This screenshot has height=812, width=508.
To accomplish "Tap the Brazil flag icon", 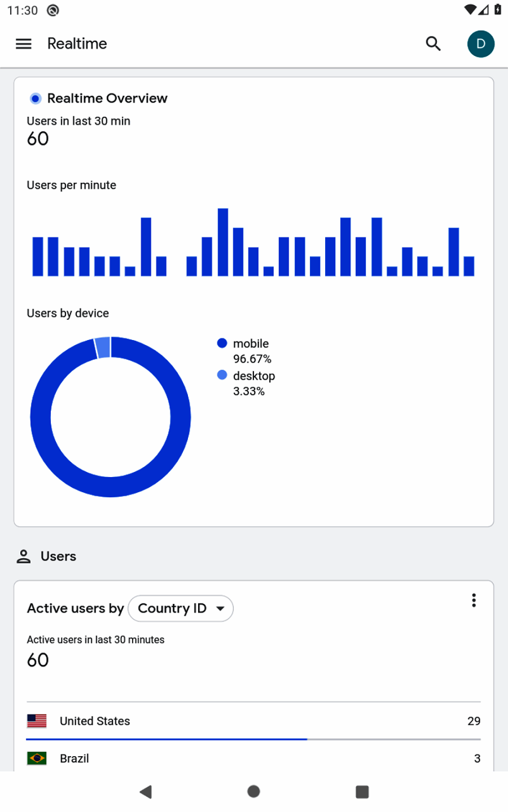I will (x=37, y=758).
